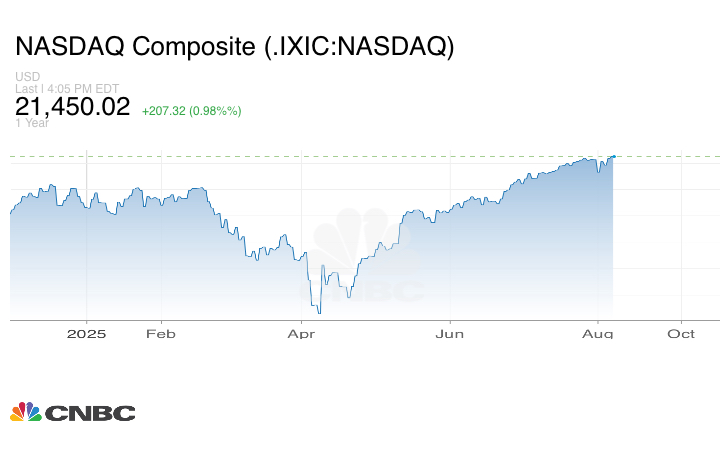The width and height of the screenshot is (720, 450).
Task: Click the green +207.32 (0.98%) change
Action: 191,110
